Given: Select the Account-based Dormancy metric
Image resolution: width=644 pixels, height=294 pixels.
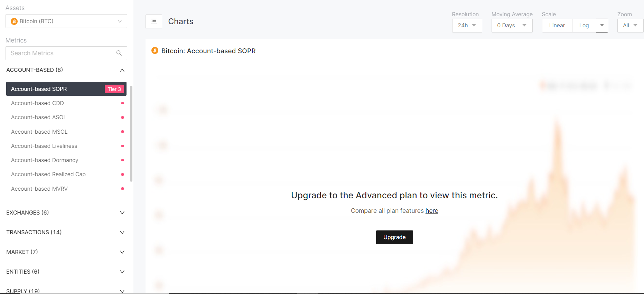Looking at the screenshot, I should click(x=45, y=160).
